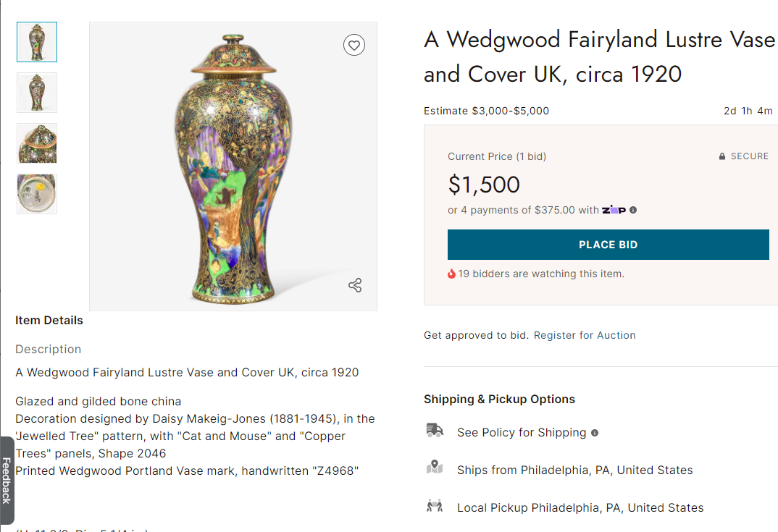Viewport: 778px width, 532px height.
Task: Click the Zip payment logo
Action: [614, 210]
